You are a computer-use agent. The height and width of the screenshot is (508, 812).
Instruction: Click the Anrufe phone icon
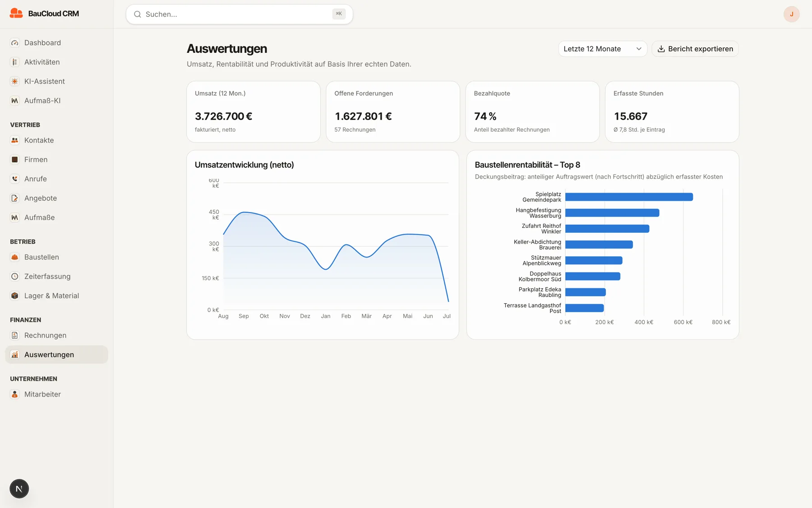click(15, 179)
